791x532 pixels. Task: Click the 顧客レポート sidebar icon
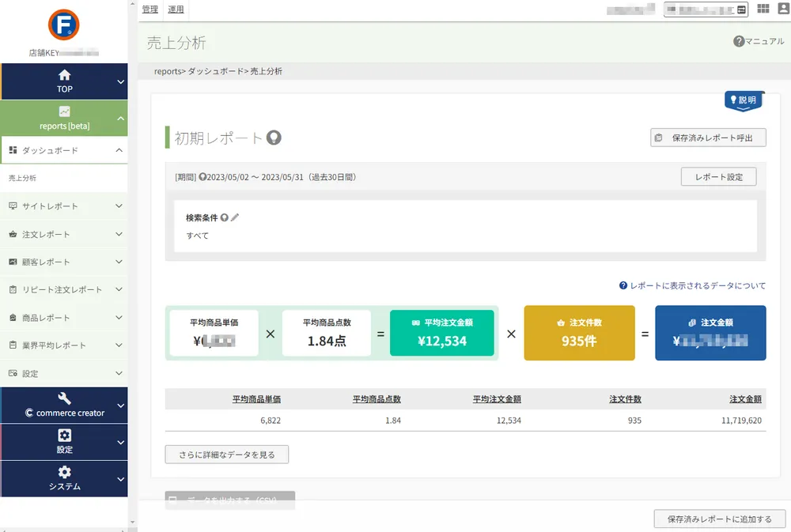13,262
